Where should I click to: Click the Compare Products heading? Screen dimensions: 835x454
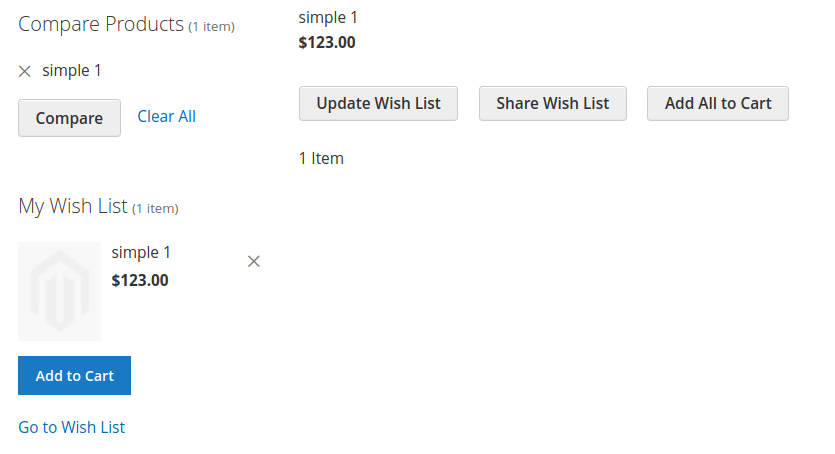click(101, 24)
